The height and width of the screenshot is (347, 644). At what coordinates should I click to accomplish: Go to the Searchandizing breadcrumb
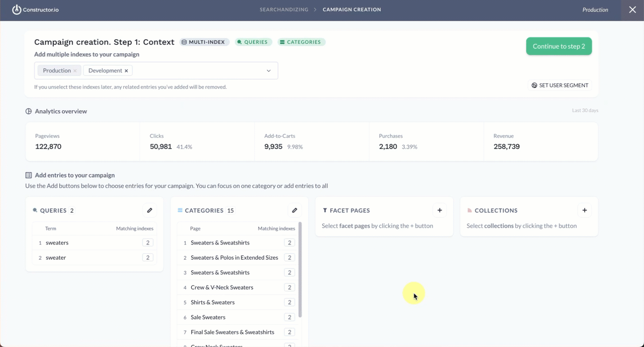[284, 9]
